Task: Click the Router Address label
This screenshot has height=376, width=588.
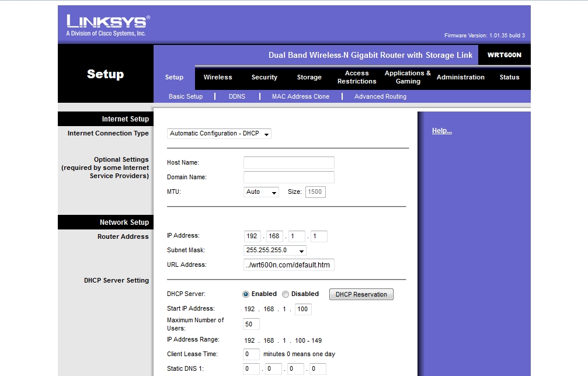Action: tap(123, 236)
